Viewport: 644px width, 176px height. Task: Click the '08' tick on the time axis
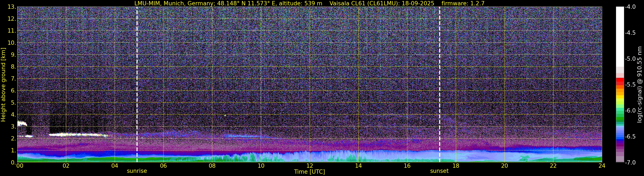212,166
